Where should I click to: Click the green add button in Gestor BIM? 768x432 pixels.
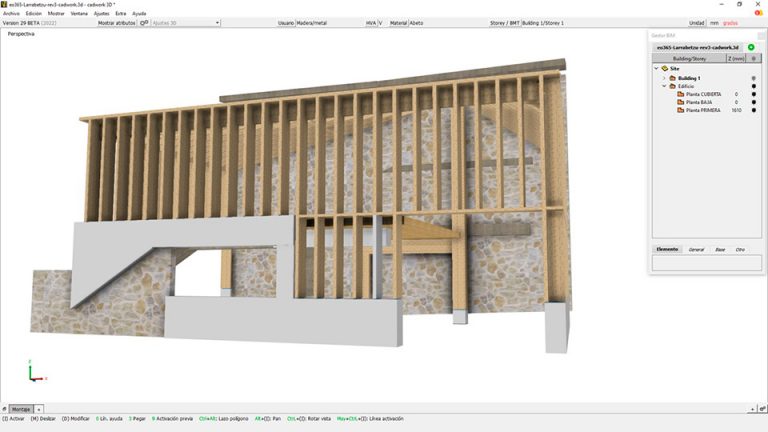[x=751, y=48]
